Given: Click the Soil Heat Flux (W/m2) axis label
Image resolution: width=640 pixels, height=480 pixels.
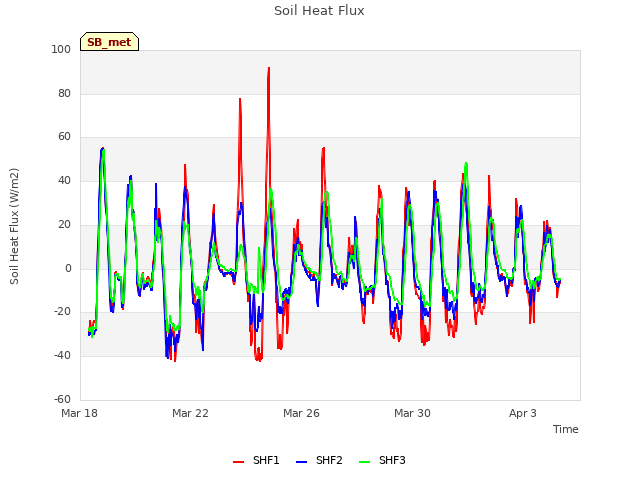Looking at the screenshot, I should (14, 226).
